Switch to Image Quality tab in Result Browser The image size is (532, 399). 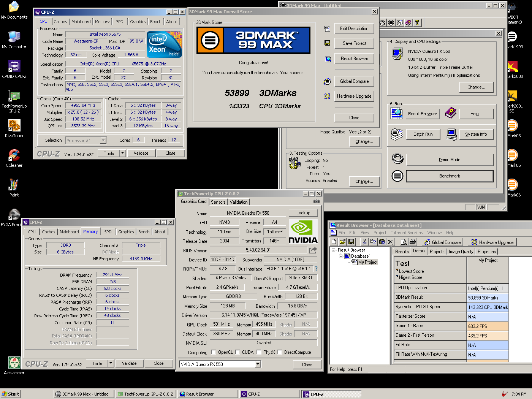[461, 252]
